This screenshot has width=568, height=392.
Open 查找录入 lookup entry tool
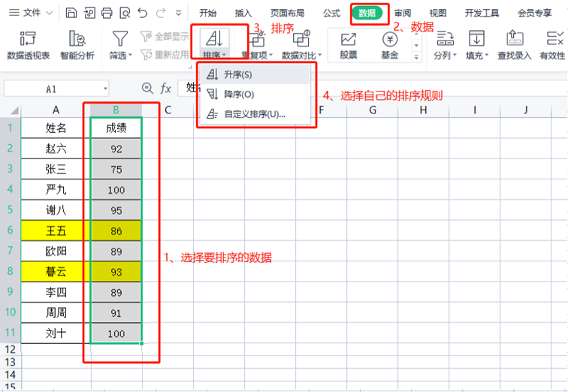tap(515, 45)
